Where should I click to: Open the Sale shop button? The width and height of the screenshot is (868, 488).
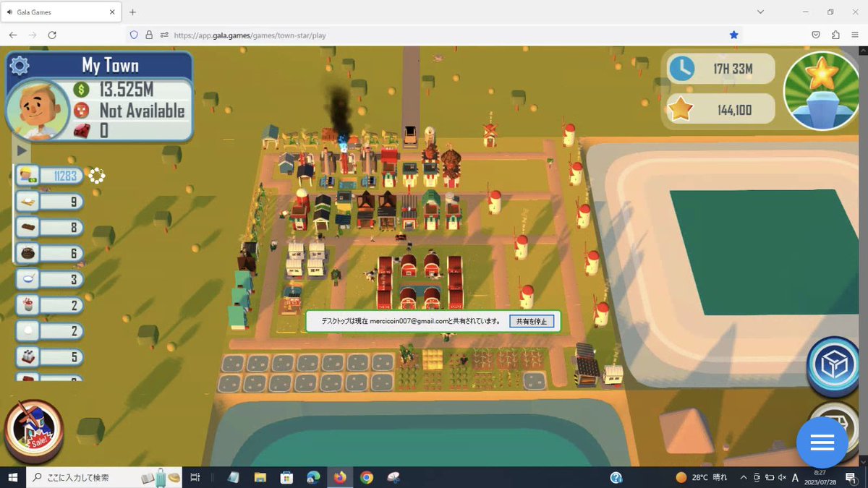[33, 432]
